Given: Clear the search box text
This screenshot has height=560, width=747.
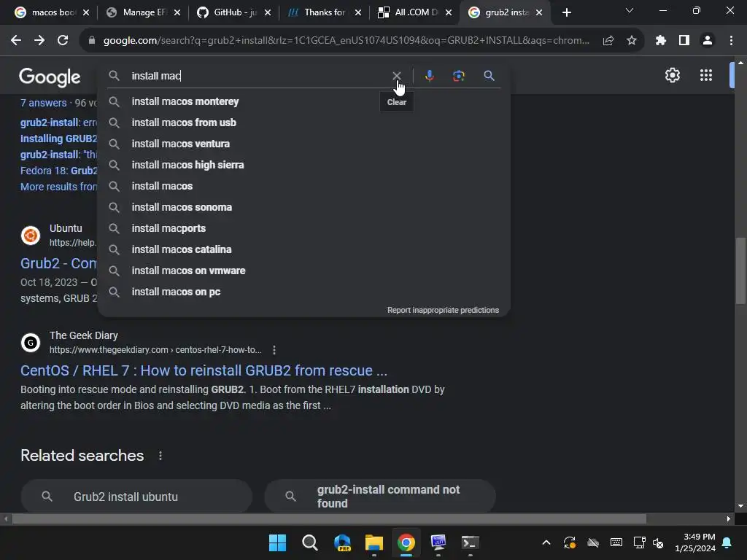Looking at the screenshot, I should (x=396, y=76).
